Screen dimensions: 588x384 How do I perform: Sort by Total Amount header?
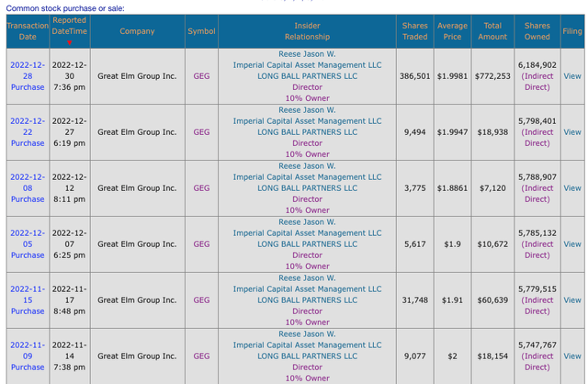click(492, 31)
